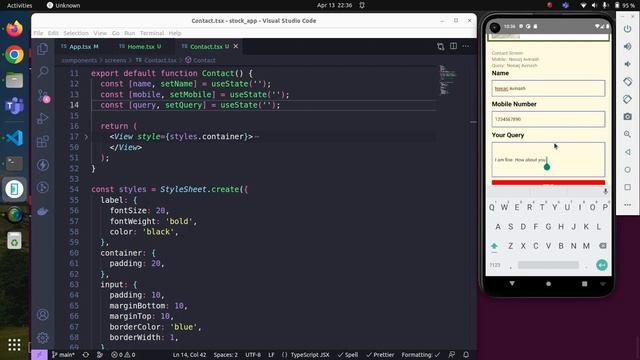Viewport: 640px width, 360px height.
Task: Open Run and Debug view
Action: click(42, 118)
